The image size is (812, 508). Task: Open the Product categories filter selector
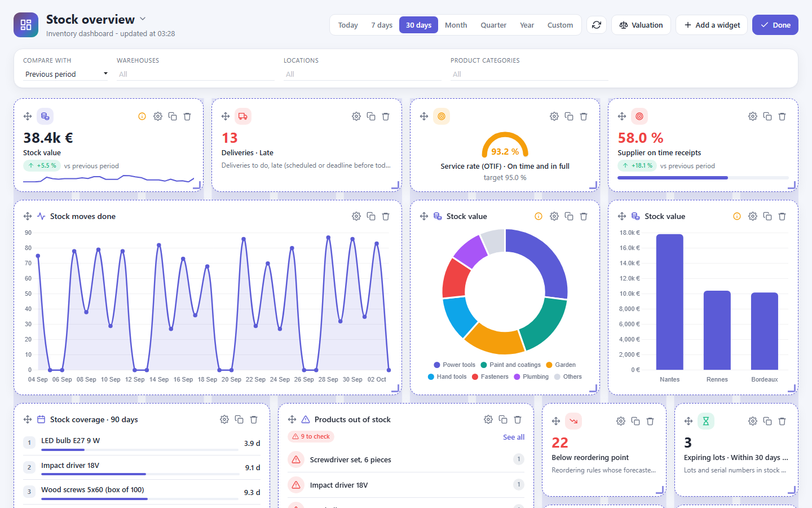point(529,74)
